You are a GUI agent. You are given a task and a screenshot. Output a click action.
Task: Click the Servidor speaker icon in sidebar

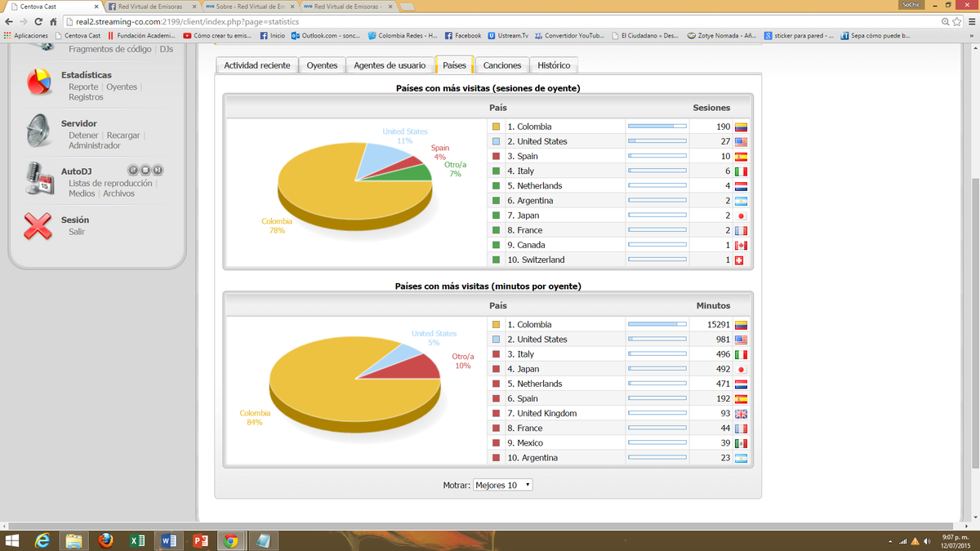tap(38, 131)
